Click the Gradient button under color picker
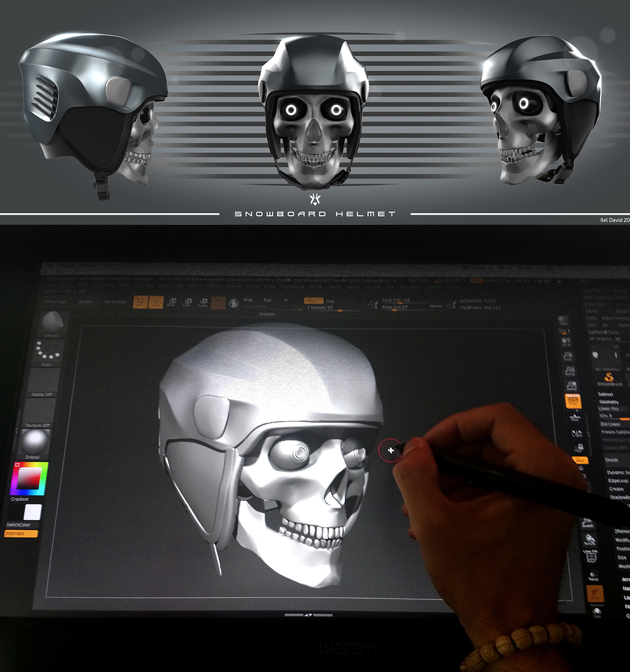Viewport: 630px width, 672px height. tap(20, 499)
